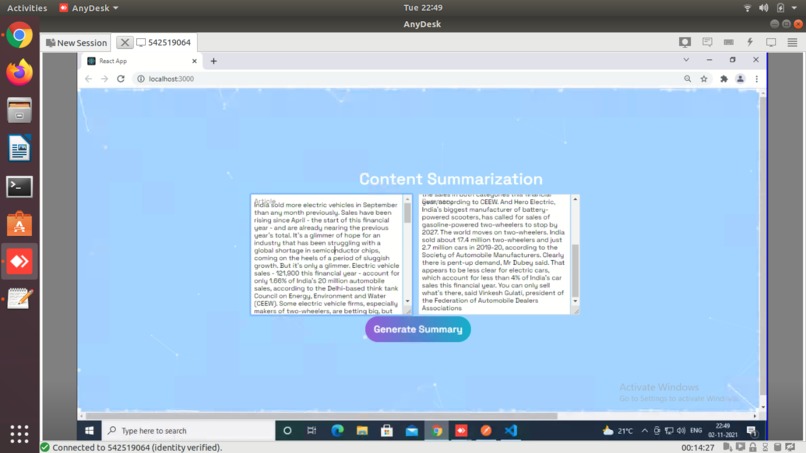The image size is (806, 453).
Task: Open AnyDesk main hamburger menu
Action: 792,42
